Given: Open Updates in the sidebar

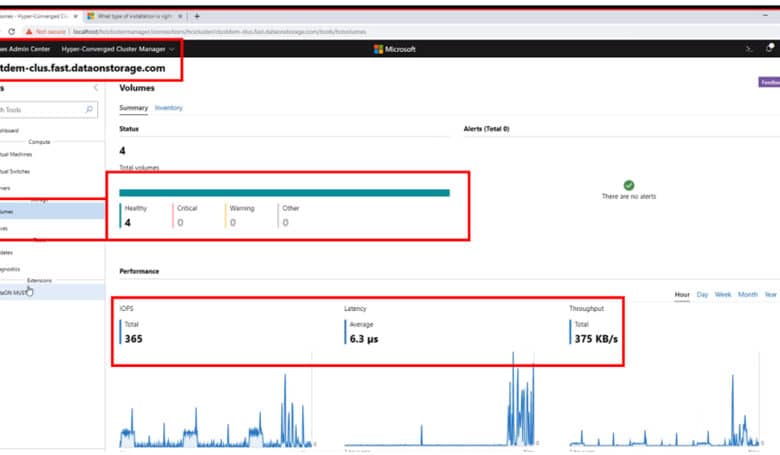Looking at the screenshot, I should (6, 252).
